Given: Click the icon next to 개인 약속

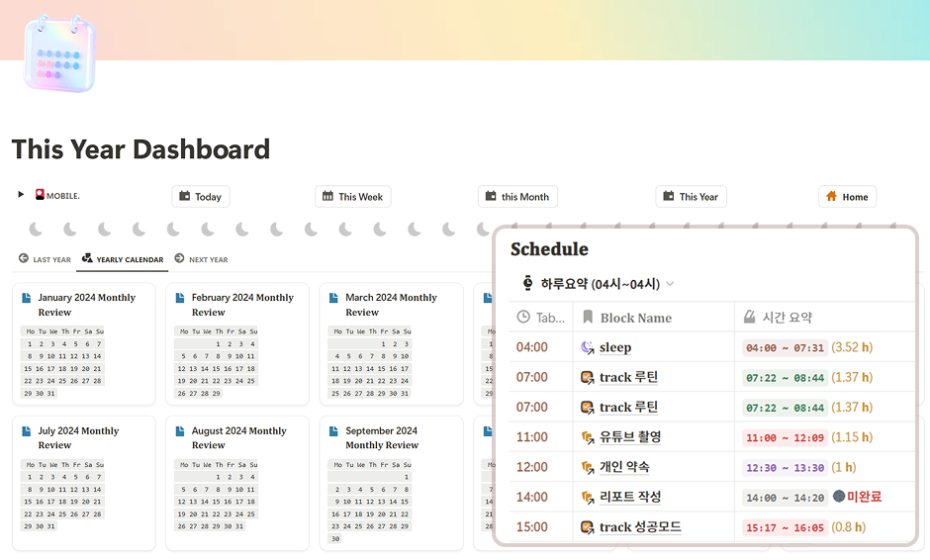Looking at the screenshot, I should [x=587, y=467].
